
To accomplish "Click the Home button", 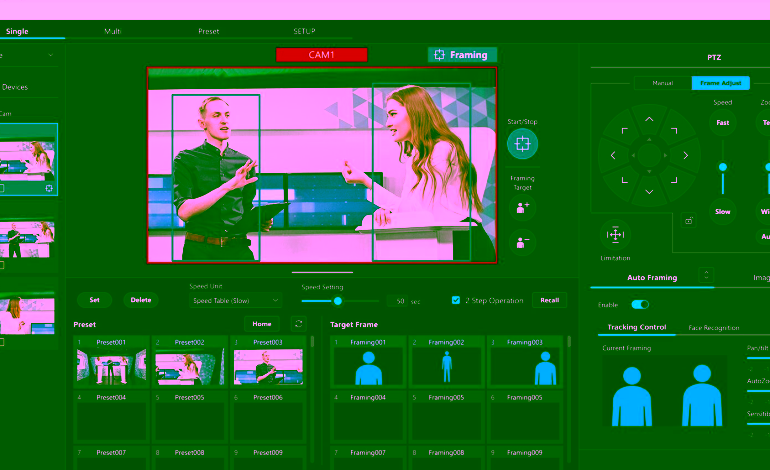I will 262,324.
